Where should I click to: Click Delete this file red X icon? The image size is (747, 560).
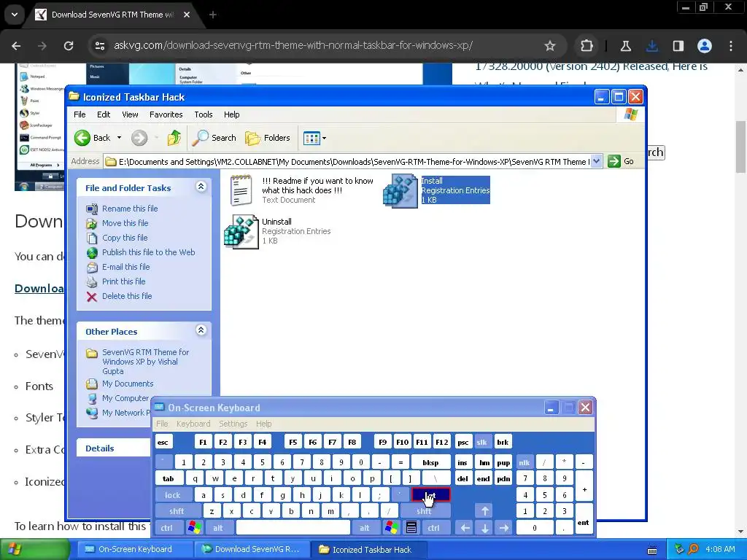coord(92,297)
